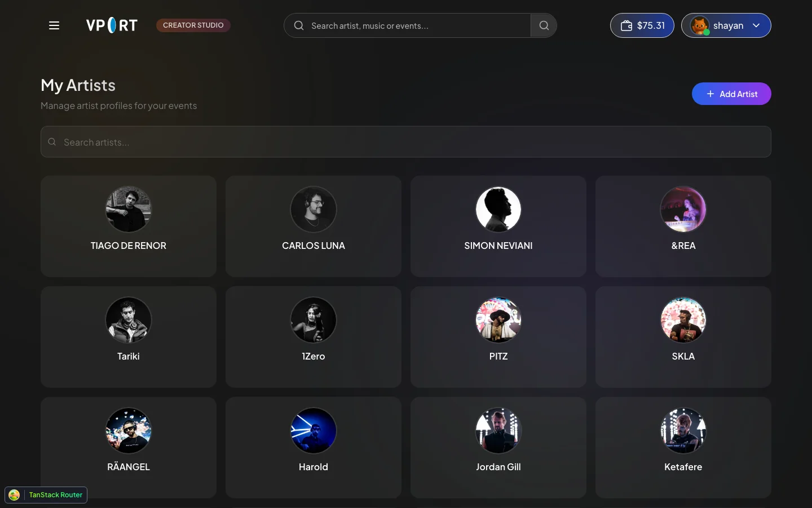Viewport: 812px width, 508px height.
Task: Click the VPORT logo
Action: pyautogui.click(x=112, y=25)
